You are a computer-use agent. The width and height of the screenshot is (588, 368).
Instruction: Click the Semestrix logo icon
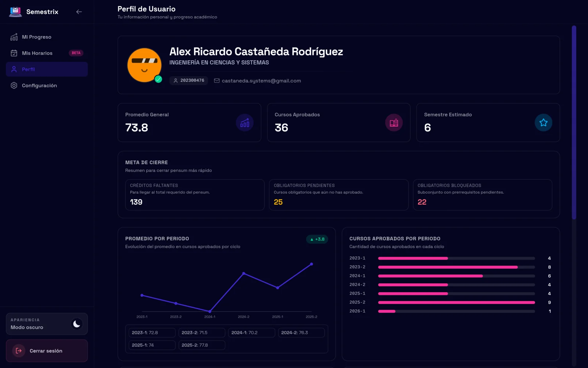[x=15, y=12]
